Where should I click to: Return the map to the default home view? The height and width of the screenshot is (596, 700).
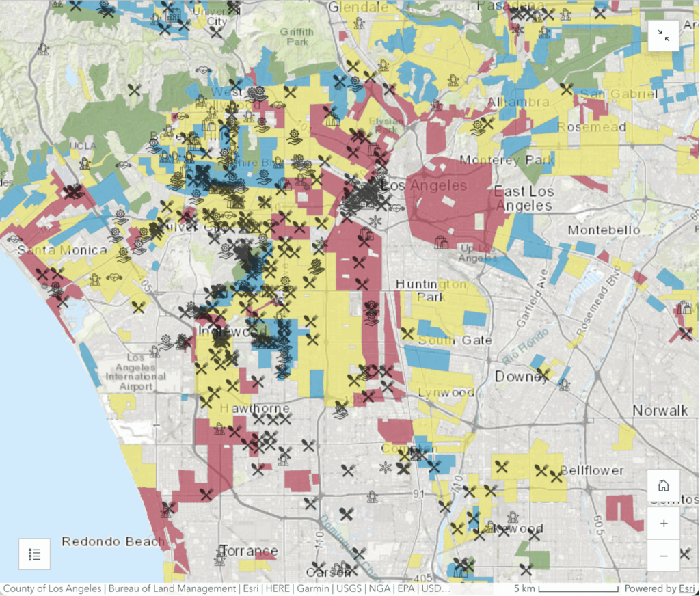click(x=663, y=485)
